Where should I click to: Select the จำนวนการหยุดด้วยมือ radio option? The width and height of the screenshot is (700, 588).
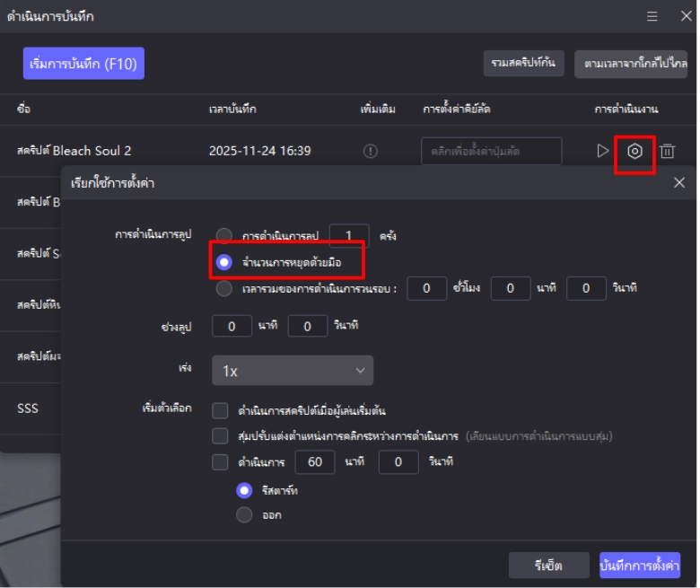tap(224, 263)
